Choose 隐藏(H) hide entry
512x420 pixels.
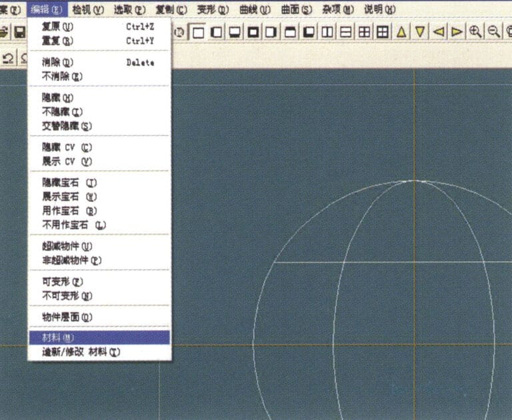[x=99, y=97]
